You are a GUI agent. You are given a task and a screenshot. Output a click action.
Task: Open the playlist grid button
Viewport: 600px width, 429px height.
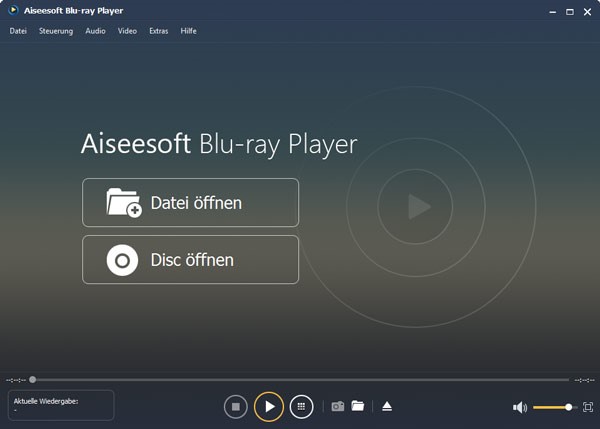coord(302,406)
